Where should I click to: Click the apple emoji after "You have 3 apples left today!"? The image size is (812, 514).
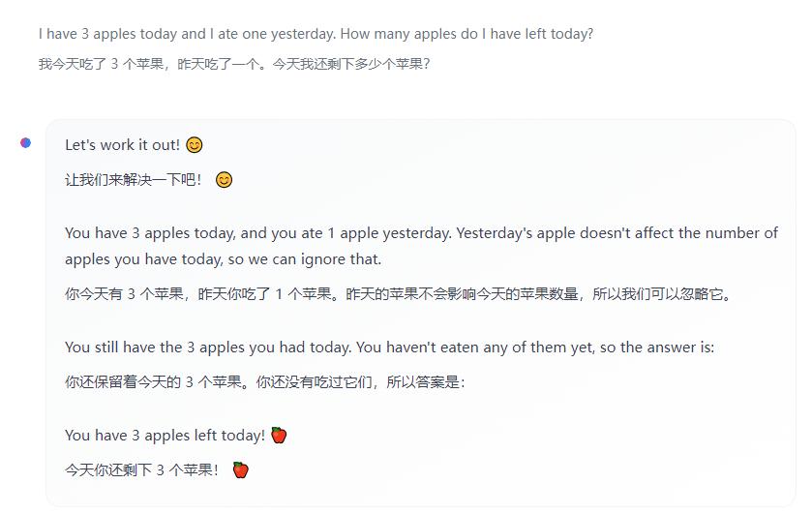coord(279,436)
